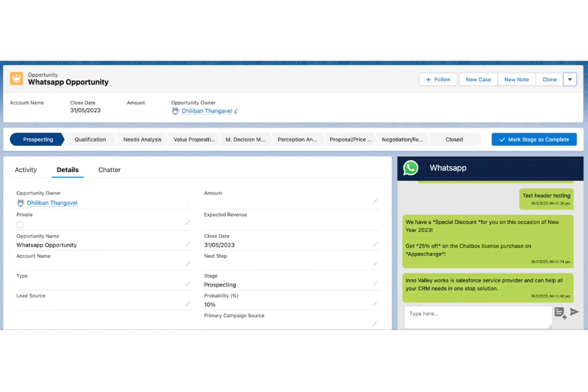Expand more actions dropdown next to Clone

click(570, 79)
